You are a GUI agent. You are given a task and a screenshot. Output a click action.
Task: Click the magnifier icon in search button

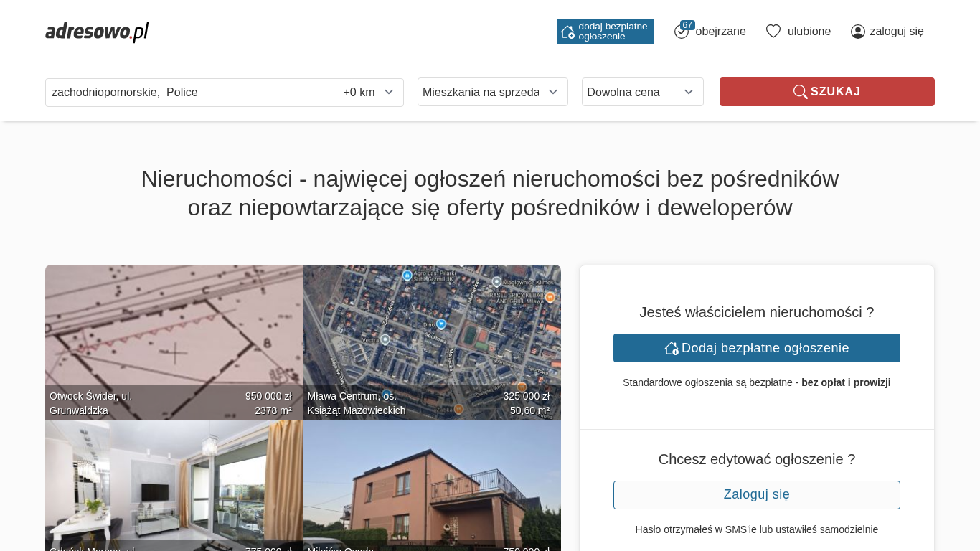click(800, 92)
